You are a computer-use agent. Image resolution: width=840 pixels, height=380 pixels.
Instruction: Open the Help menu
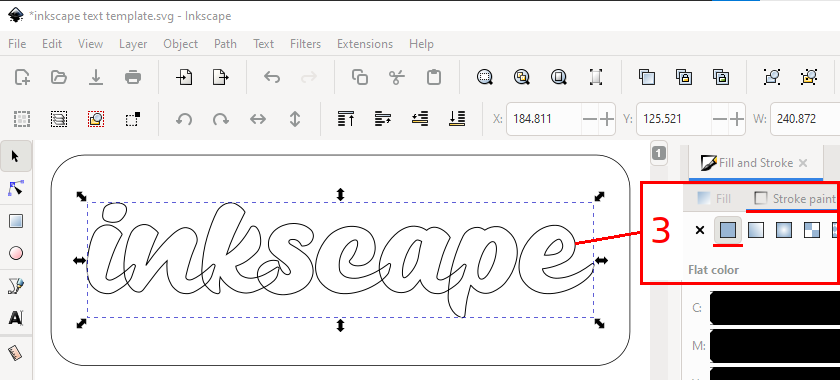[x=421, y=44]
